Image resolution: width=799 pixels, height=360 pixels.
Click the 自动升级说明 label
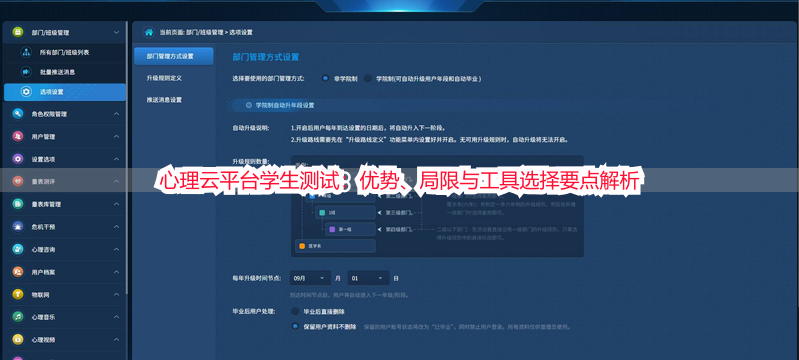pyautogui.click(x=251, y=128)
